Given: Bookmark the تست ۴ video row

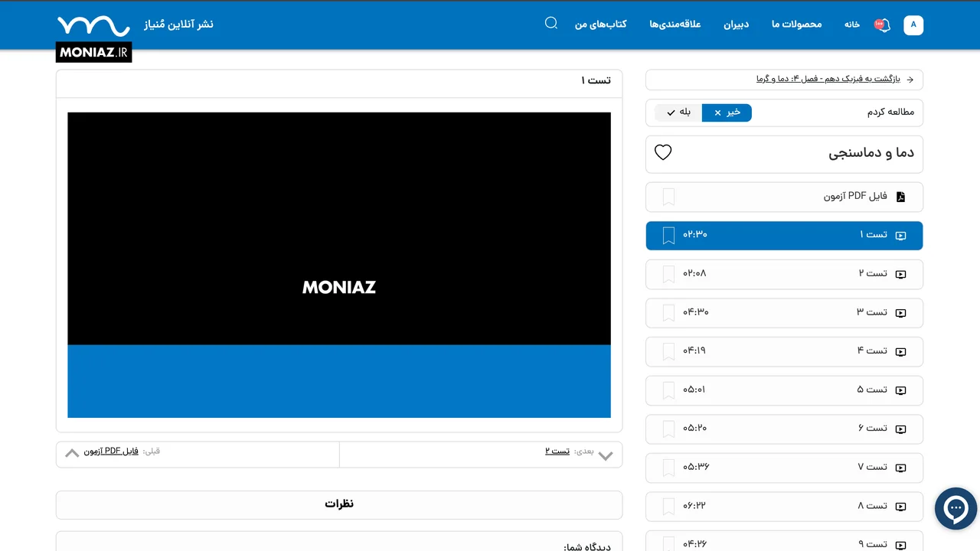Looking at the screenshot, I should (x=668, y=352).
